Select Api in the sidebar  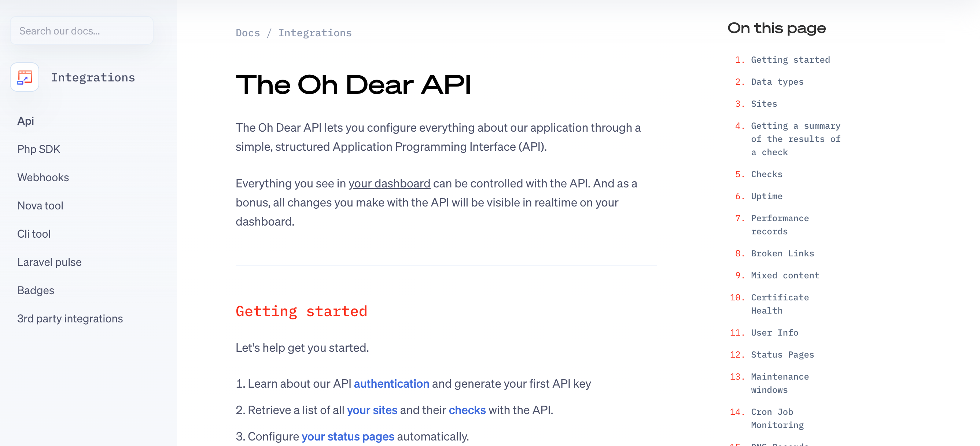click(x=26, y=121)
